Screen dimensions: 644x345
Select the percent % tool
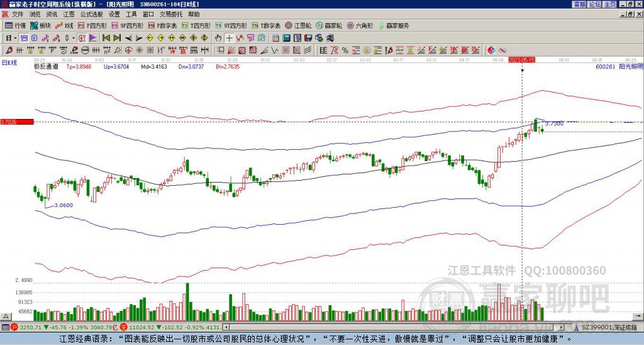345,50
